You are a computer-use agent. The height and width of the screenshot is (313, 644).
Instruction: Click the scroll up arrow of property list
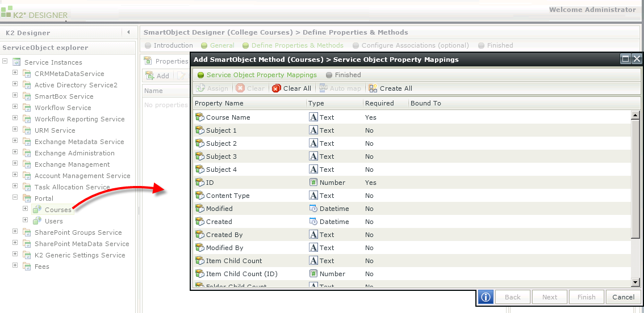[x=635, y=115]
